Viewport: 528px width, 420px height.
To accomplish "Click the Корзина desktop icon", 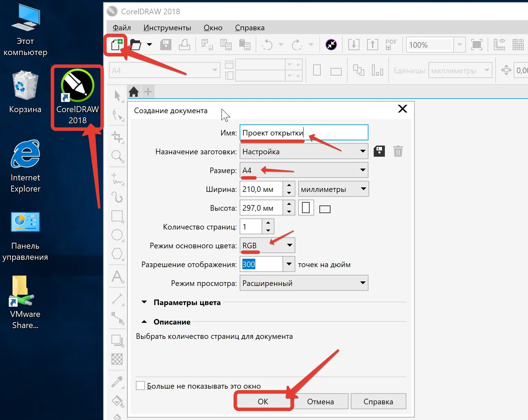I will point(25,92).
